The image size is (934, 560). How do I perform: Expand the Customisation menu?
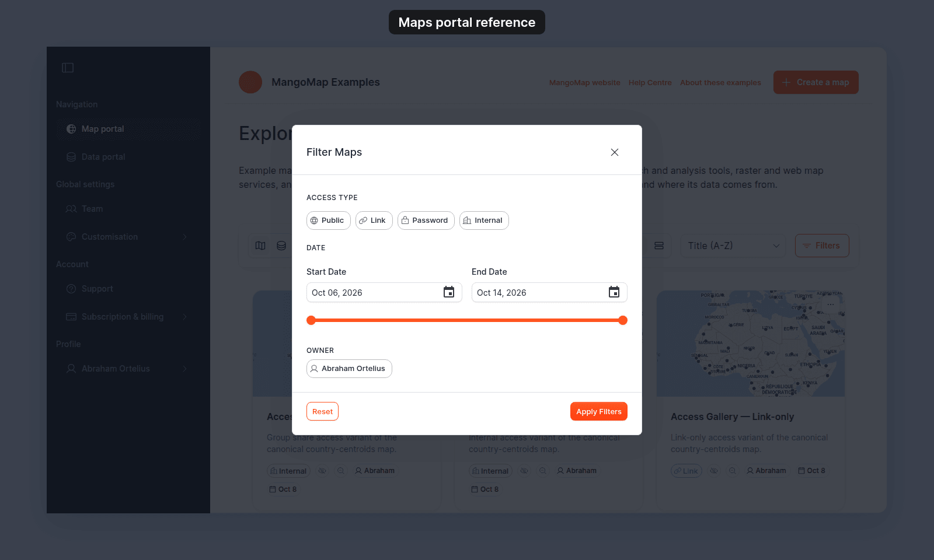click(x=128, y=237)
